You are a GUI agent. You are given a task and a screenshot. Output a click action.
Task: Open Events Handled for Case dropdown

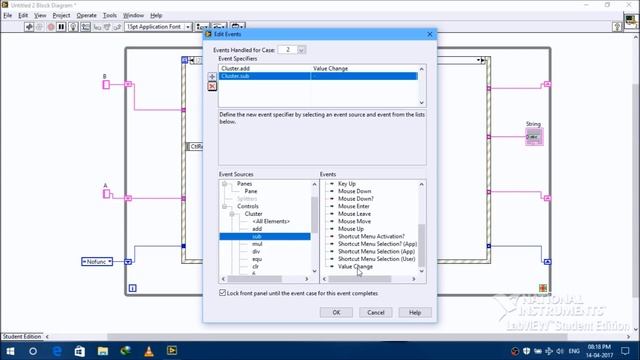click(302, 50)
